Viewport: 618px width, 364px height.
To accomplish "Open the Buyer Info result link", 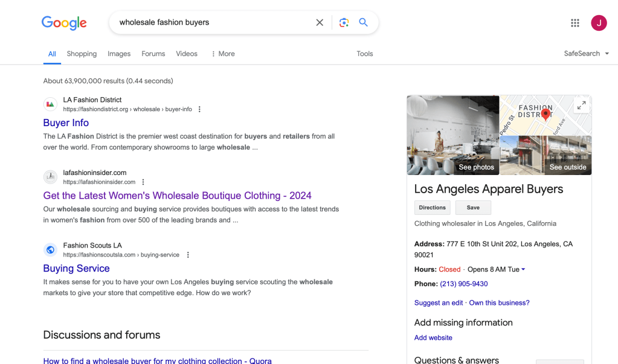I will pyautogui.click(x=66, y=123).
